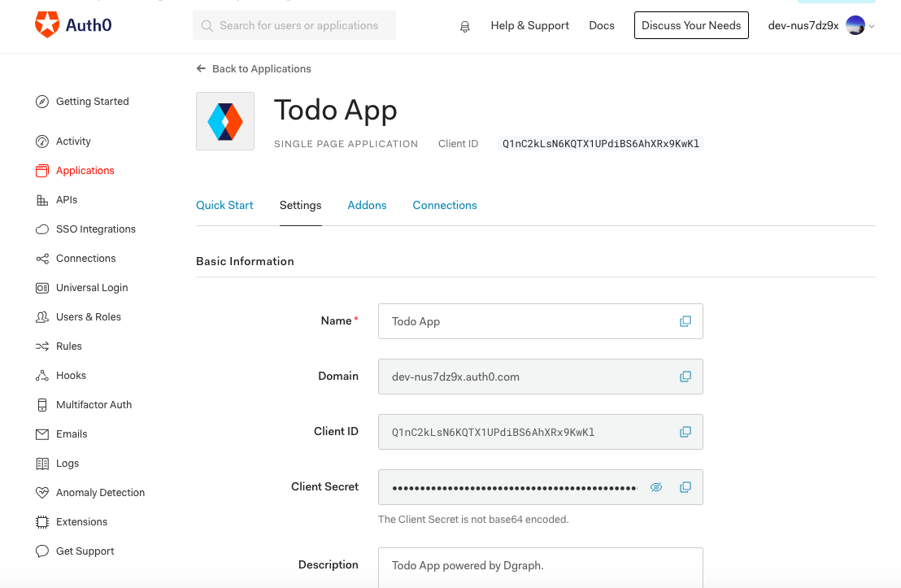This screenshot has height=588, width=901.
Task: Open Emails in sidebar
Action: click(72, 434)
